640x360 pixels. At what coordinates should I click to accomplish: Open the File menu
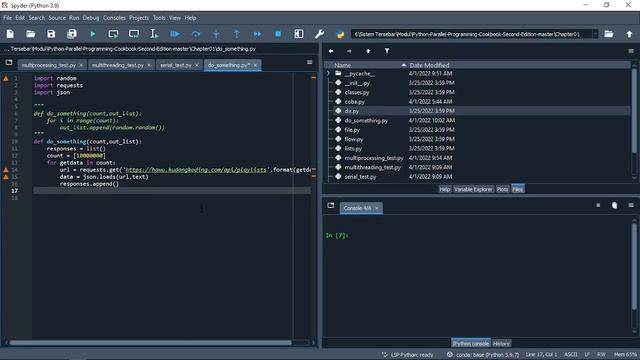[8, 18]
